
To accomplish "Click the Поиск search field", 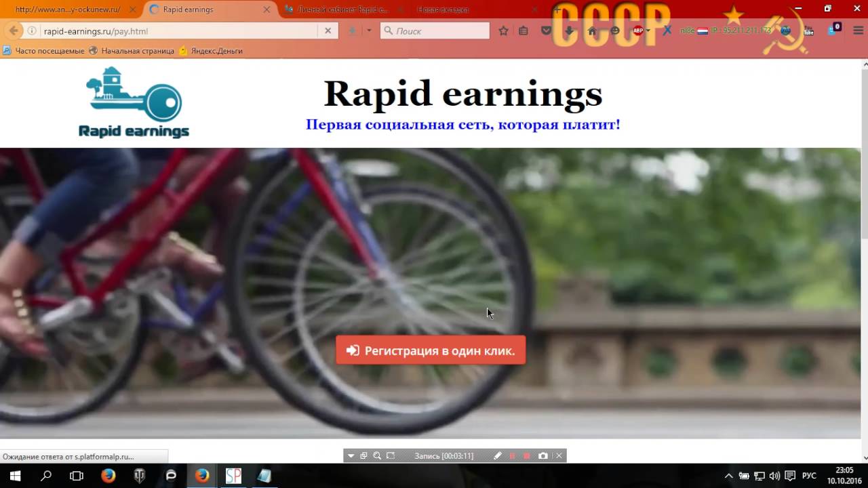I will (435, 30).
